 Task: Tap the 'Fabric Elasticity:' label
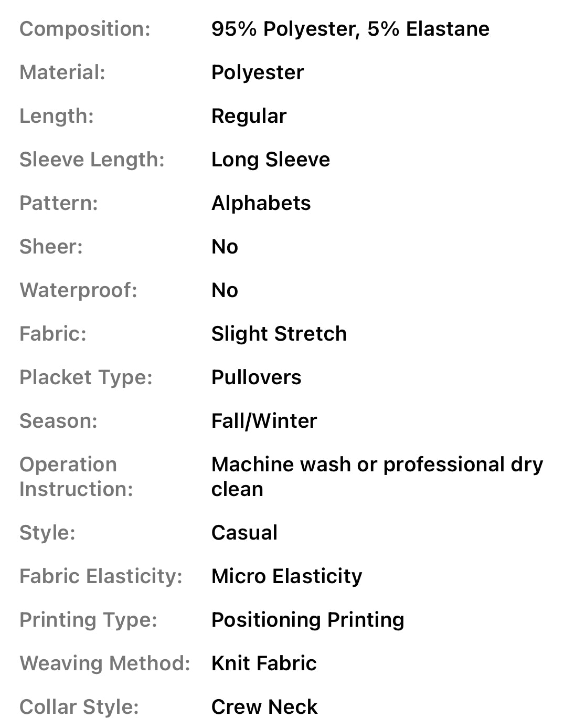(101, 576)
